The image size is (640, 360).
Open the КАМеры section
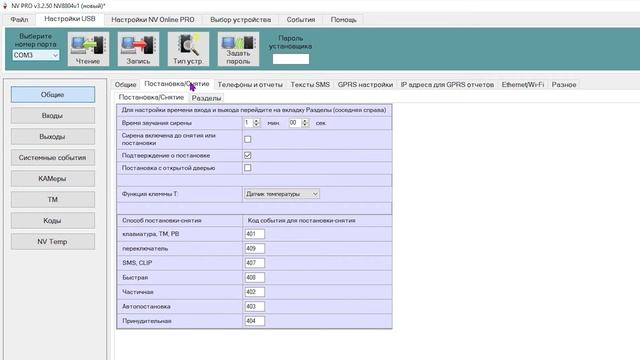click(53, 178)
